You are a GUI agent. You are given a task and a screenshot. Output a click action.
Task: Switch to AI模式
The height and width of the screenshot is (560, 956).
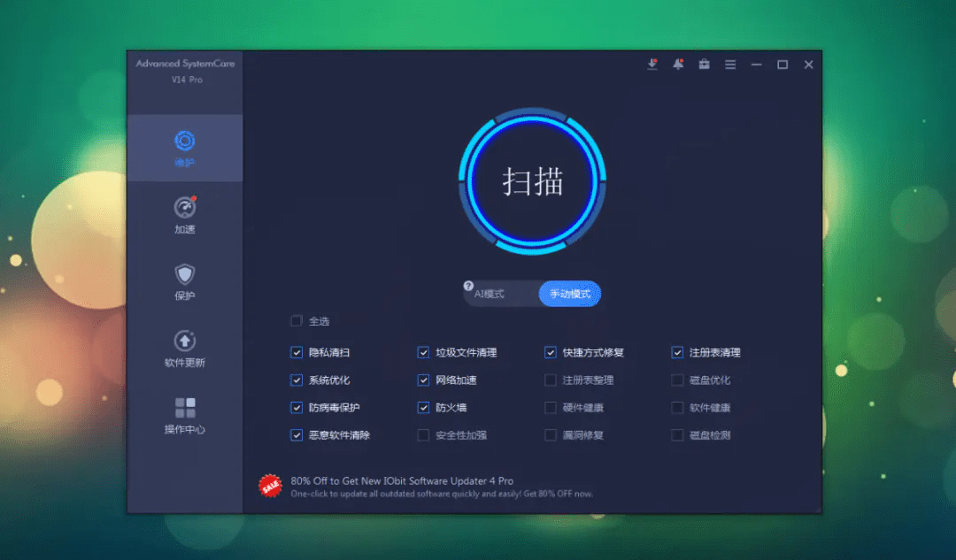click(x=489, y=294)
